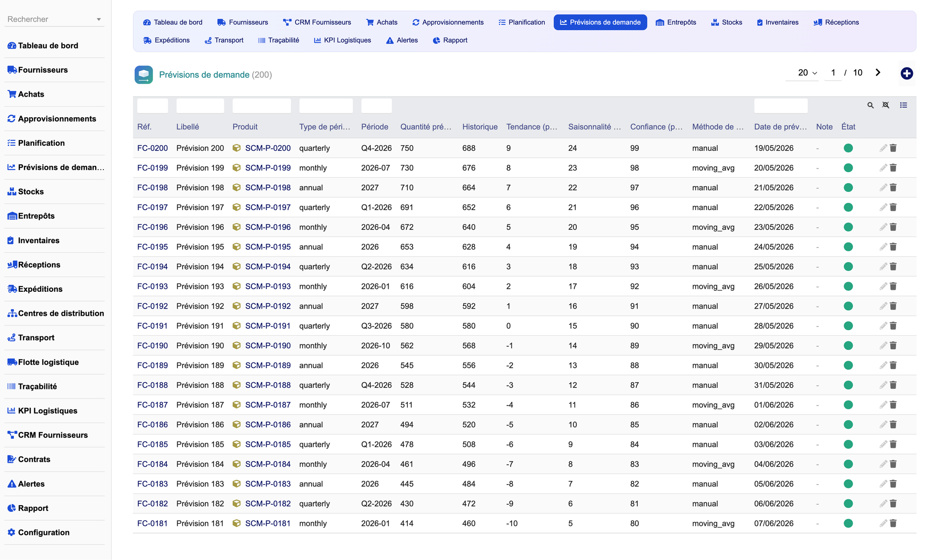Open product link SCM-P-0192
Screen dimensions: 936x560
coord(268,306)
